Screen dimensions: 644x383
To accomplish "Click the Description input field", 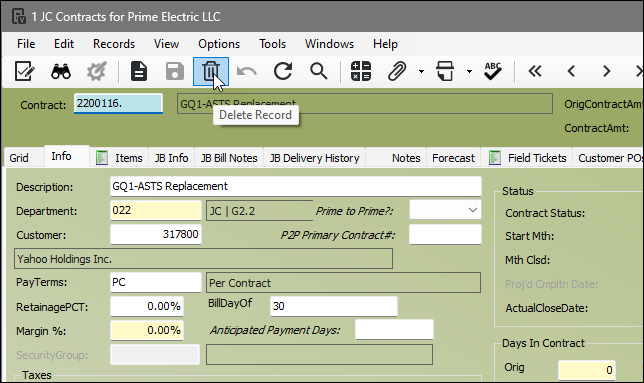I will point(296,186).
